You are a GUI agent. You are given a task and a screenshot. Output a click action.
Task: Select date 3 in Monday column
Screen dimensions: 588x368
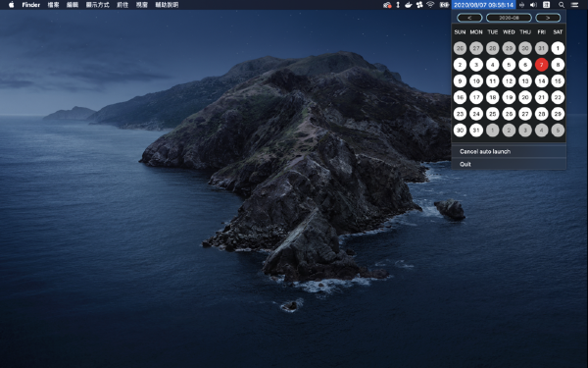click(476, 65)
